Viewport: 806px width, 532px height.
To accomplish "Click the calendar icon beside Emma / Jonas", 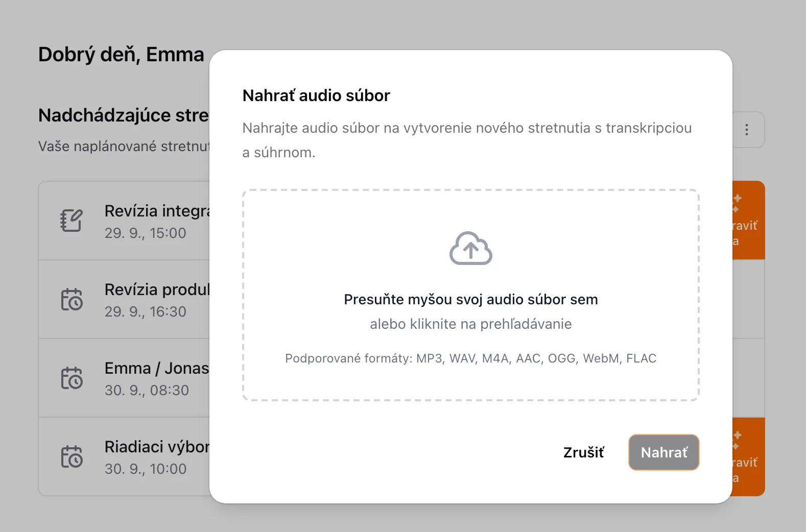I will point(72,378).
